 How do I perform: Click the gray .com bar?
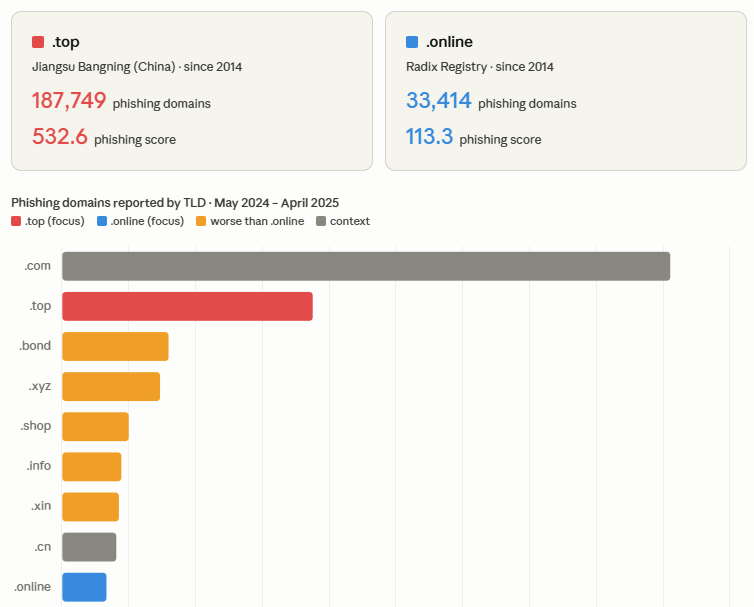[366, 266]
